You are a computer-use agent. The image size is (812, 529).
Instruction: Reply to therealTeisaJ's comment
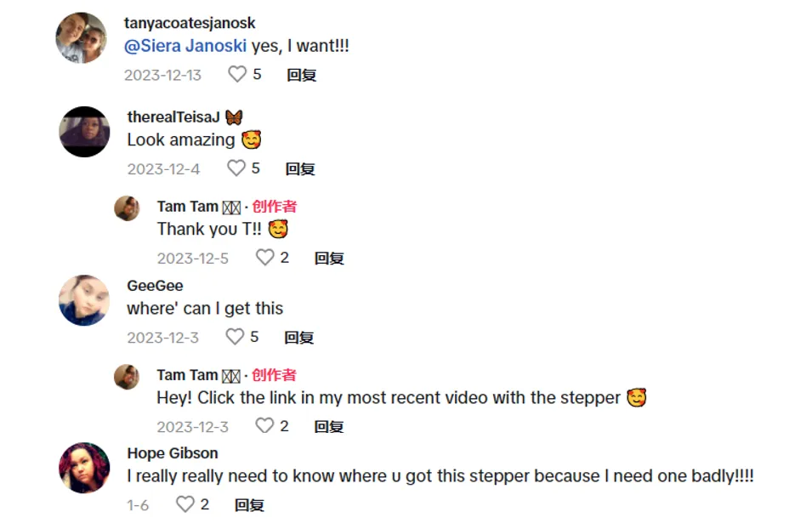[x=300, y=168]
